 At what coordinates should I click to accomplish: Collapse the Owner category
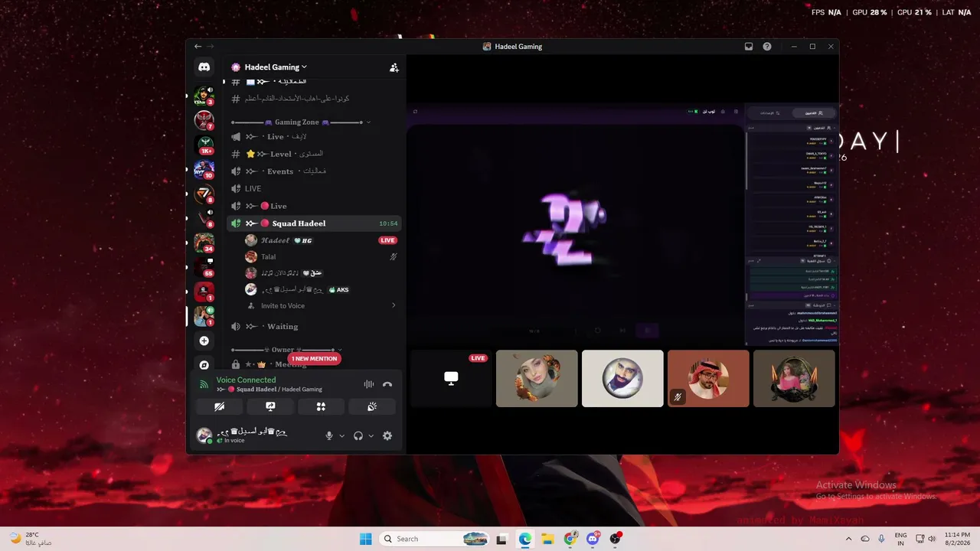point(287,350)
